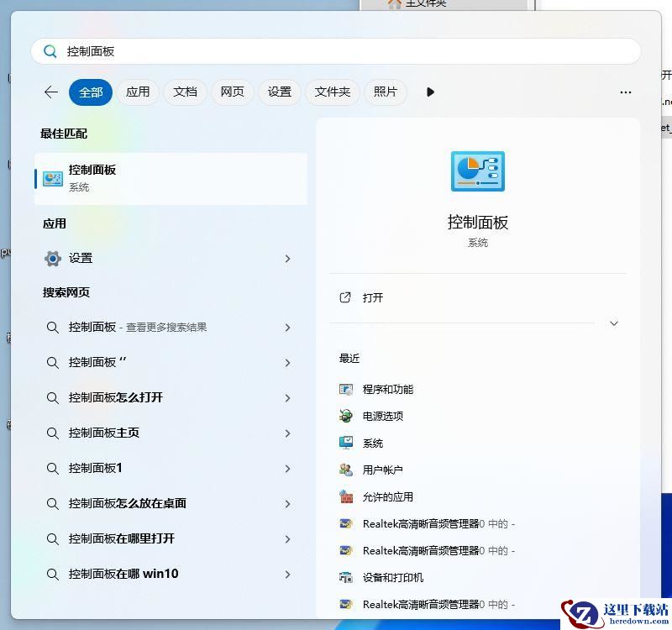Open 程序和功能 from recent list
The height and width of the screenshot is (630, 672).
387,389
